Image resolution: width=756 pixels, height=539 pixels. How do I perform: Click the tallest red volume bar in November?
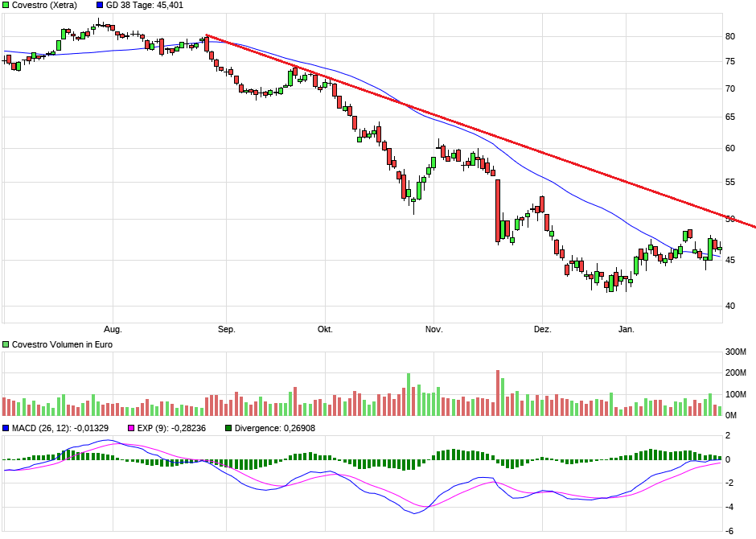[x=498, y=393]
